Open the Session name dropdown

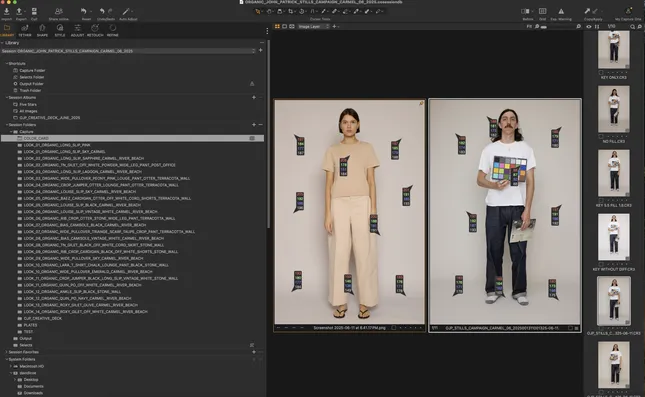128,51
